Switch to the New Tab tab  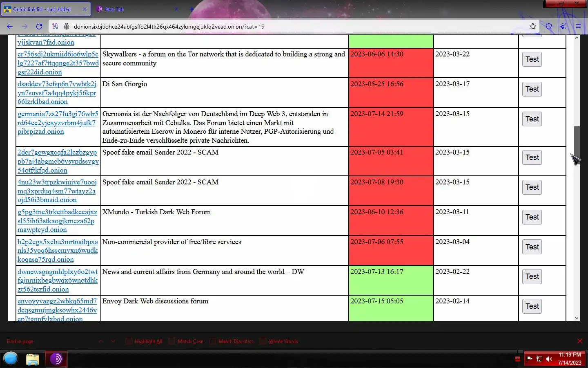[x=137, y=9]
